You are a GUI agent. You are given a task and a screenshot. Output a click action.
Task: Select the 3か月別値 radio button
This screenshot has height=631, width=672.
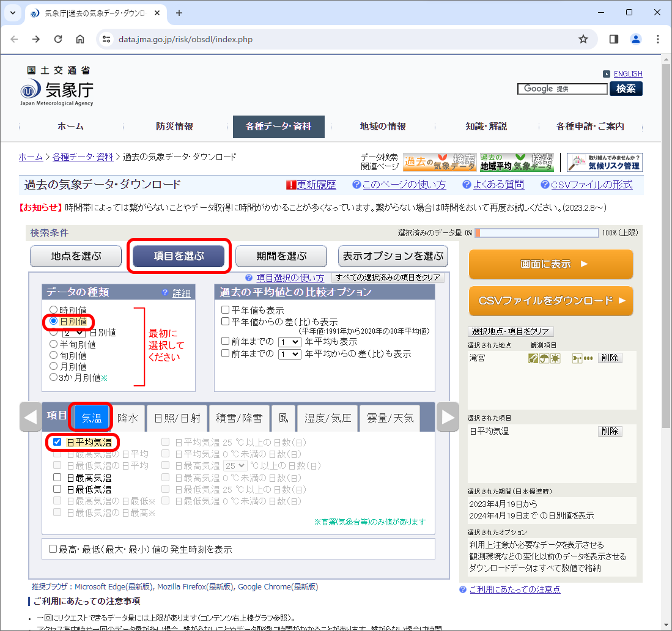click(54, 377)
